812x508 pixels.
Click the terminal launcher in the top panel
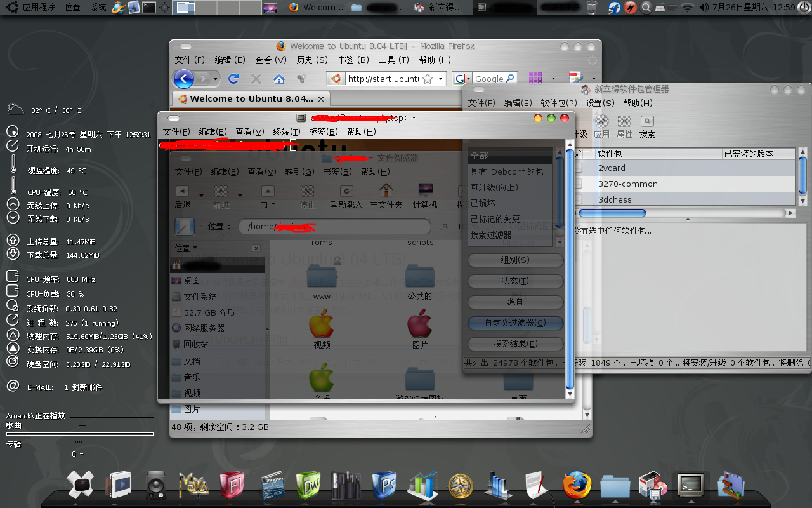tap(148, 8)
